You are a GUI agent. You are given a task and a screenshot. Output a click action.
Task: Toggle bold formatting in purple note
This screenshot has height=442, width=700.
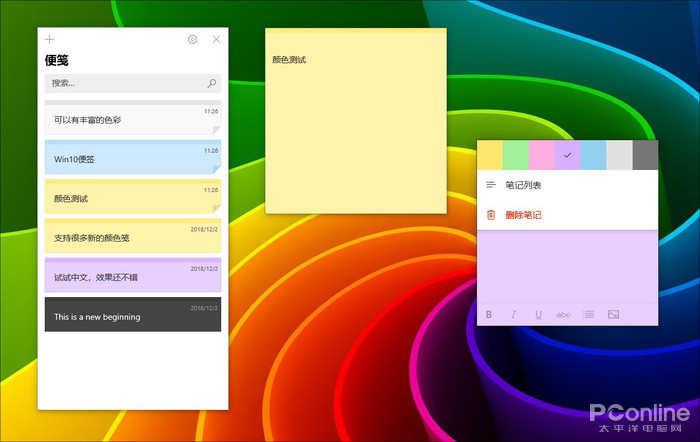(489, 314)
